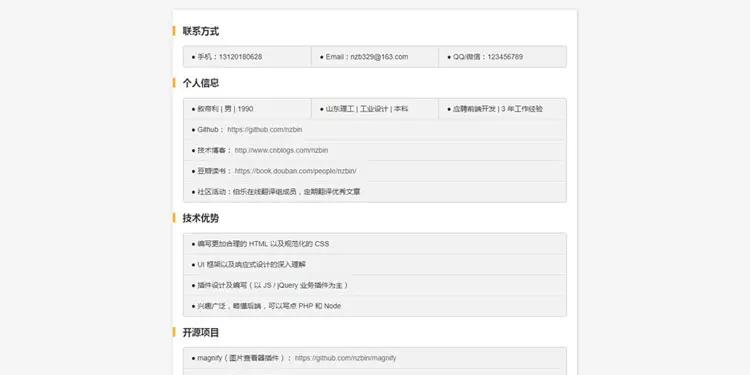Click the 个人信息 section heading

[x=201, y=83]
